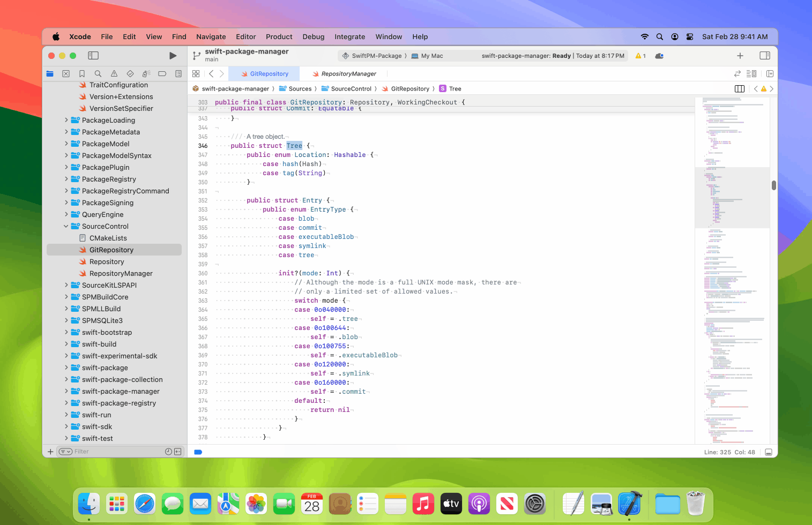Enable code review with the arrows icon
This screenshot has width=812, height=525.
[737, 73]
